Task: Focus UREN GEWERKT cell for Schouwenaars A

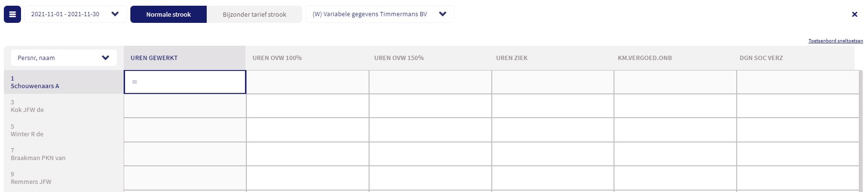Action: click(185, 82)
